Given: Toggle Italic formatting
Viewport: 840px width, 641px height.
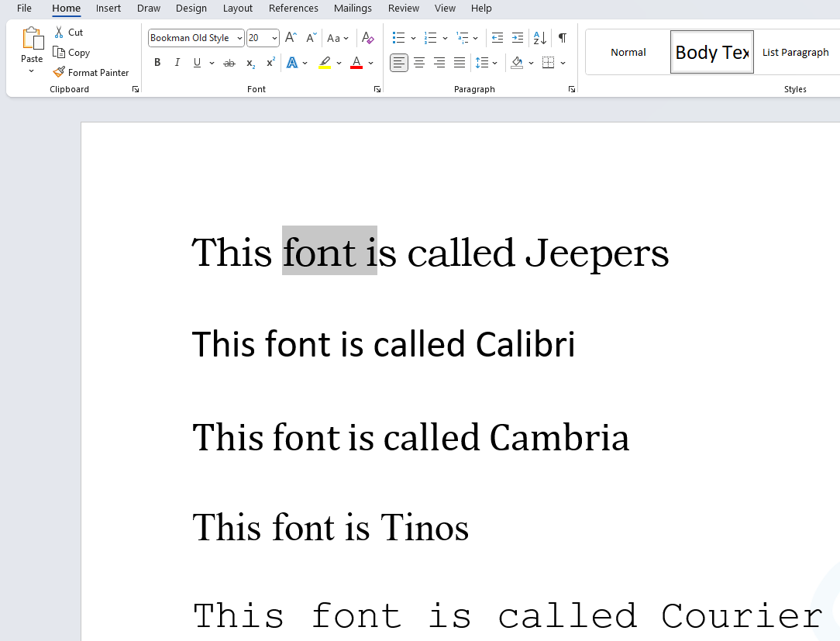Looking at the screenshot, I should tap(177, 63).
